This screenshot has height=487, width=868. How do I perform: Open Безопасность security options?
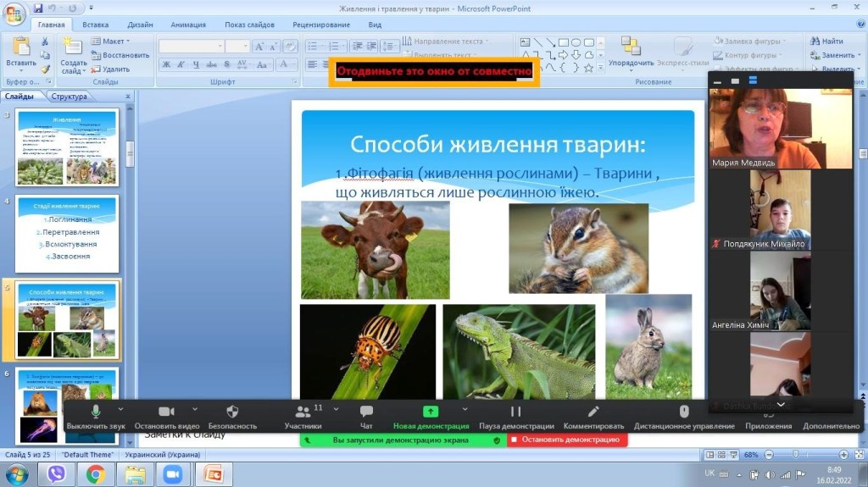click(232, 412)
